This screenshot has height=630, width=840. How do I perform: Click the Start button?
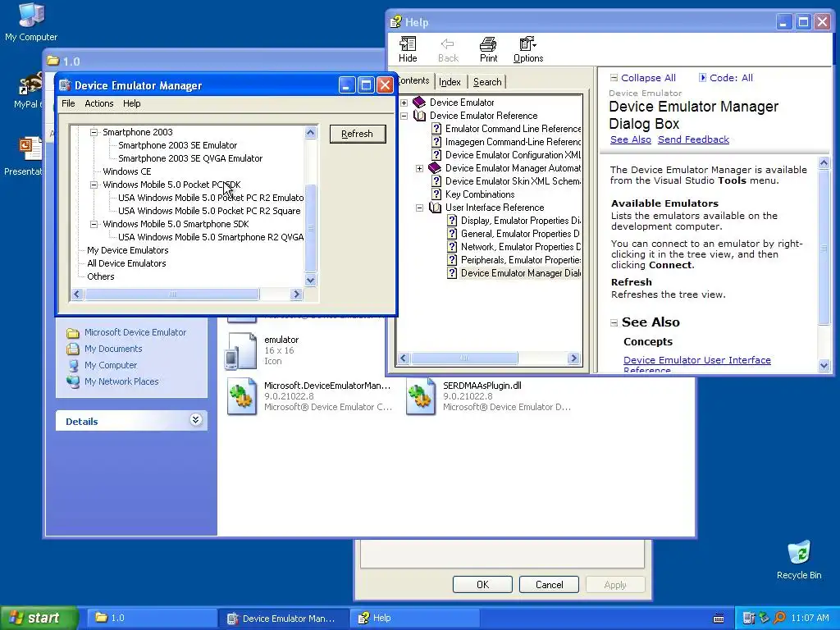pyautogui.click(x=39, y=619)
